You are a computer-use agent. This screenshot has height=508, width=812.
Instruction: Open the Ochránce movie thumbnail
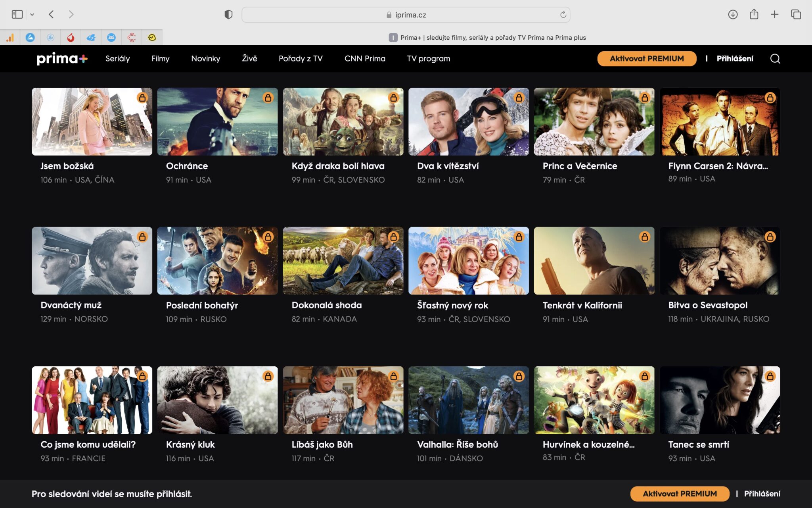pos(217,121)
